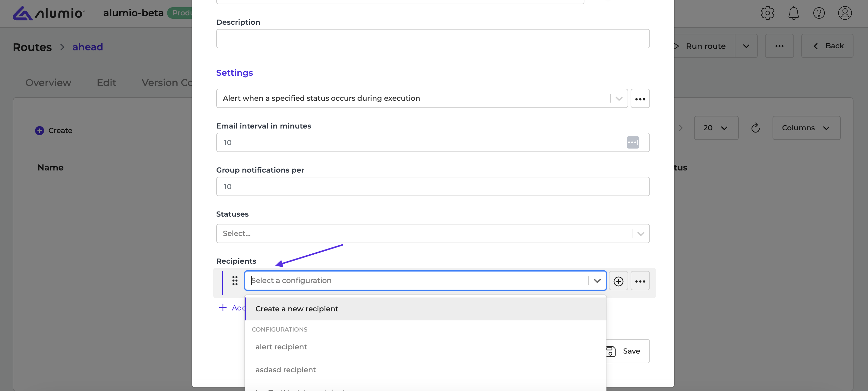Open the ahead breadcrumb link
The width and height of the screenshot is (868, 391).
pyautogui.click(x=88, y=47)
